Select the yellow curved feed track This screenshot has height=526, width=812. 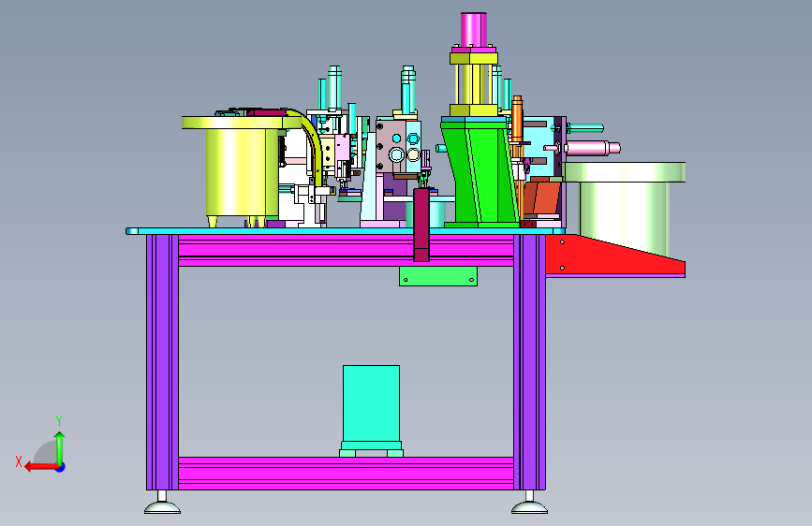(x=312, y=145)
